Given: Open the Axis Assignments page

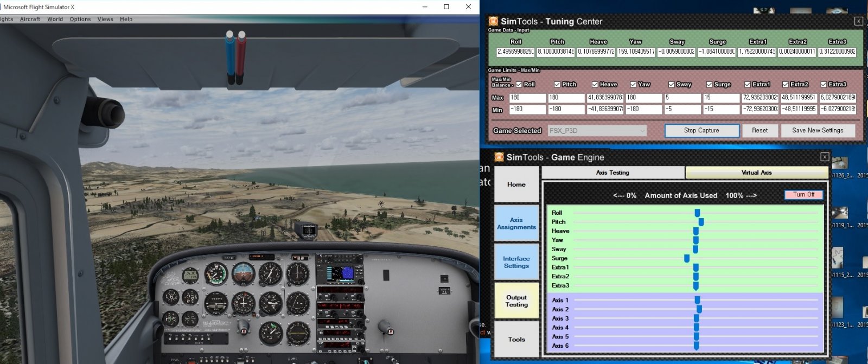Looking at the screenshot, I should (516, 223).
